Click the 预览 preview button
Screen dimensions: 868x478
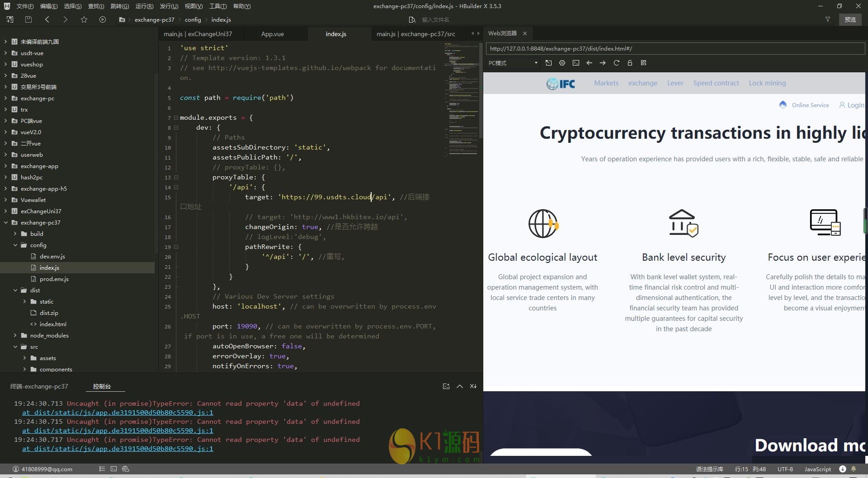(x=850, y=19)
